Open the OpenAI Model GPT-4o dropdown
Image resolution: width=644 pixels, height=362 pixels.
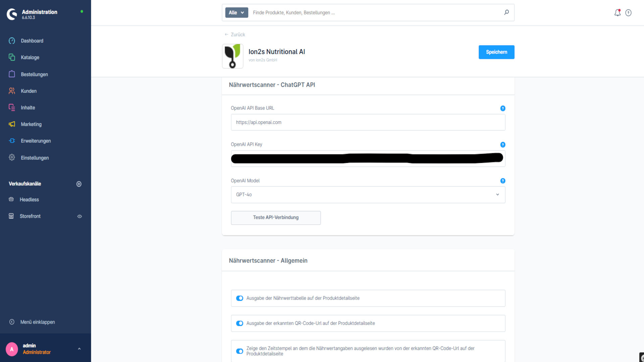click(x=368, y=194)
